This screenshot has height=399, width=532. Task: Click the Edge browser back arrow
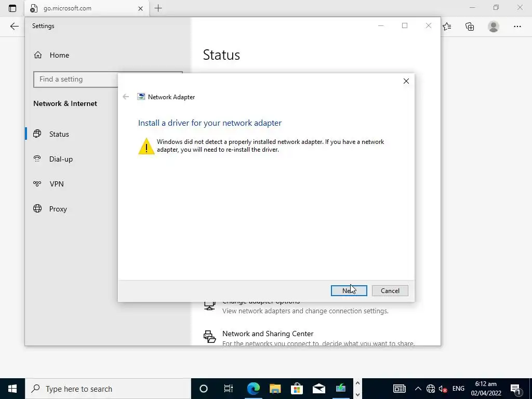pos(14,26)
